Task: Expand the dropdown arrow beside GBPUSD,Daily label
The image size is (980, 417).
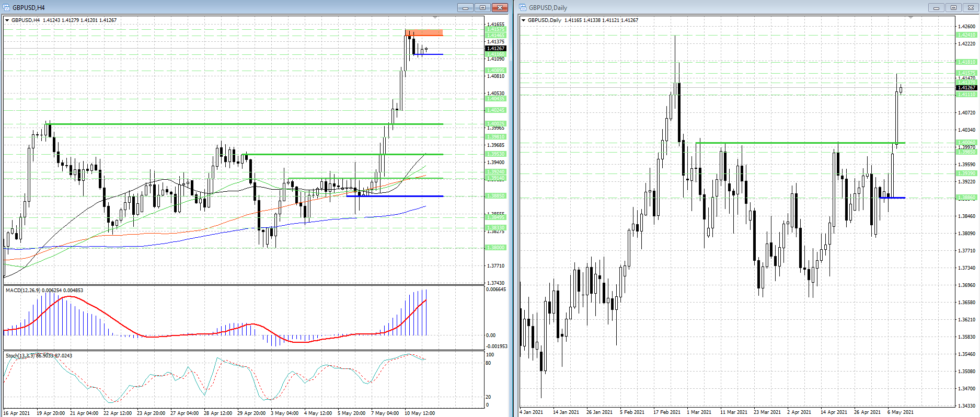Action: 524,20
